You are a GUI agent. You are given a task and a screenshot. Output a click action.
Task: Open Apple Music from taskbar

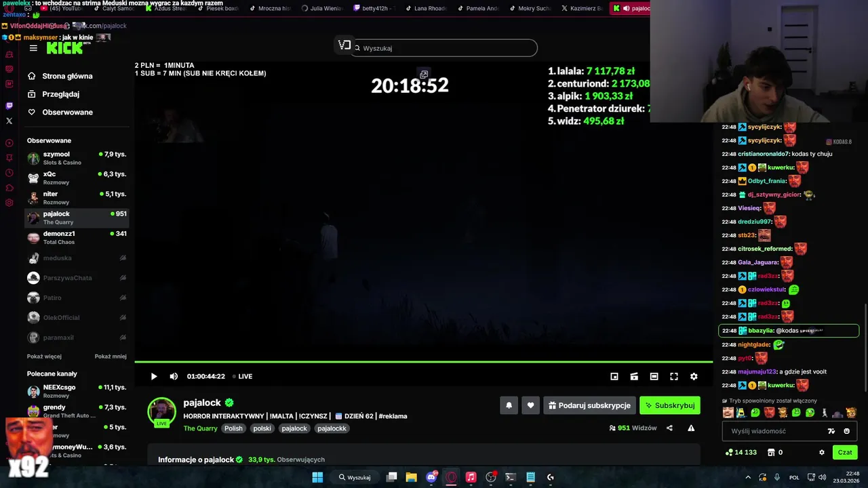pyautogui.click(x=471, y=477)
